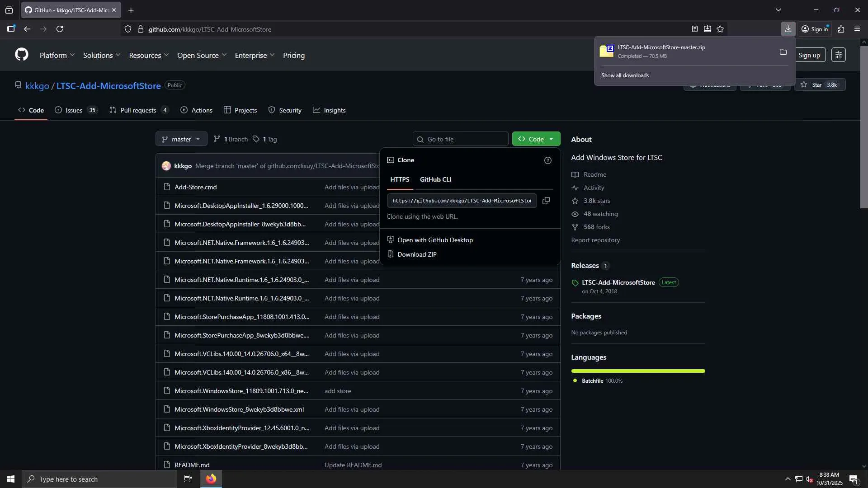
Task: Toggle reader view in address bar
Action: point(694,29)
